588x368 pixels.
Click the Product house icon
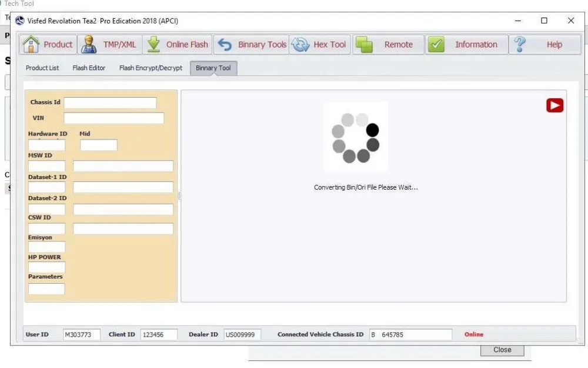click(x=31, y=44)
